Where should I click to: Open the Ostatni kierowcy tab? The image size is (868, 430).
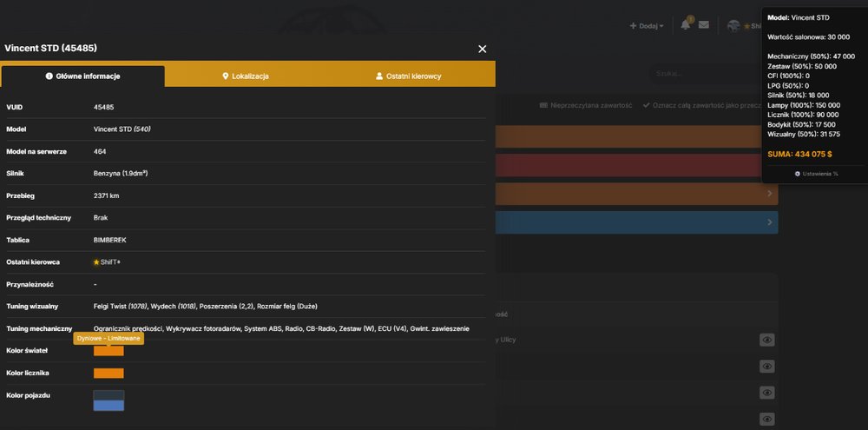point(409,76)
